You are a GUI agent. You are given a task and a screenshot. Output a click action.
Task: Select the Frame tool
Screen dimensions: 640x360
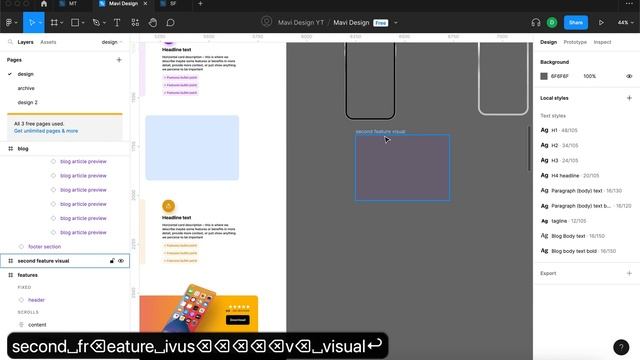(x=54, y=23)
